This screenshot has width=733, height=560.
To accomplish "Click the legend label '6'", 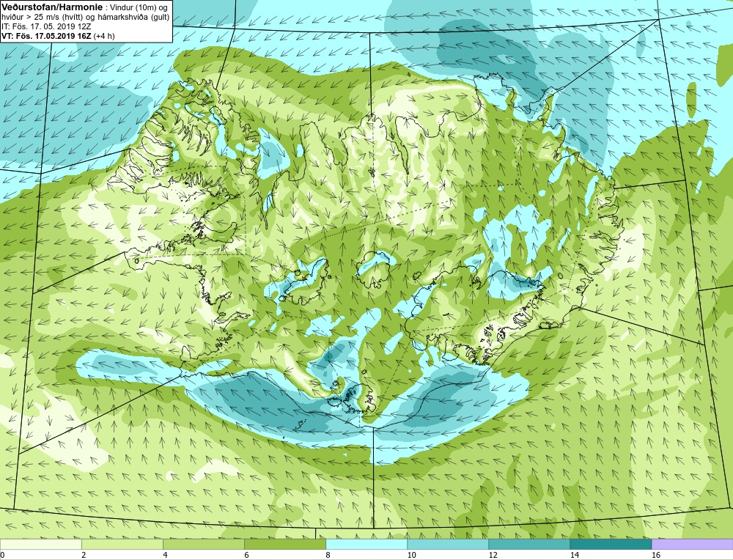I will (246, 555).
